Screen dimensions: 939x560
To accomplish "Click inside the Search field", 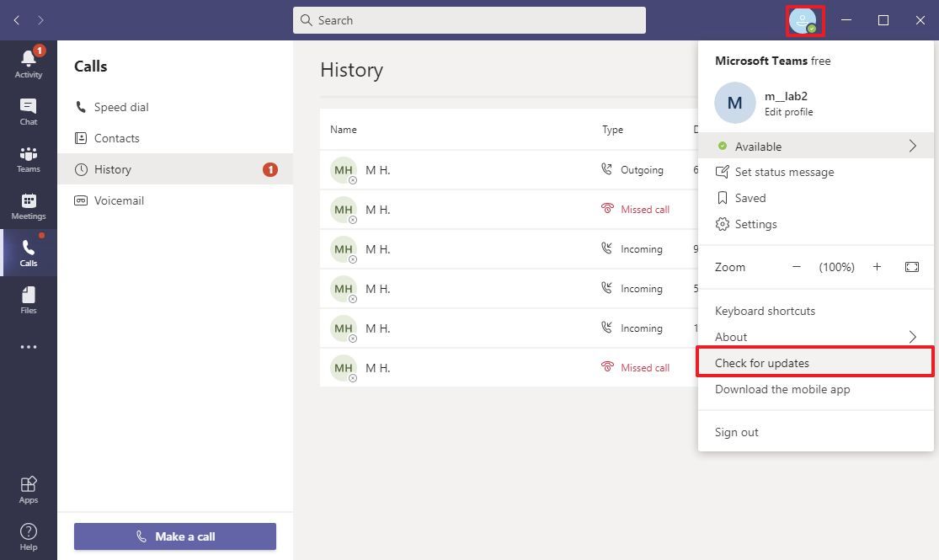I will [x=469, y=19].
